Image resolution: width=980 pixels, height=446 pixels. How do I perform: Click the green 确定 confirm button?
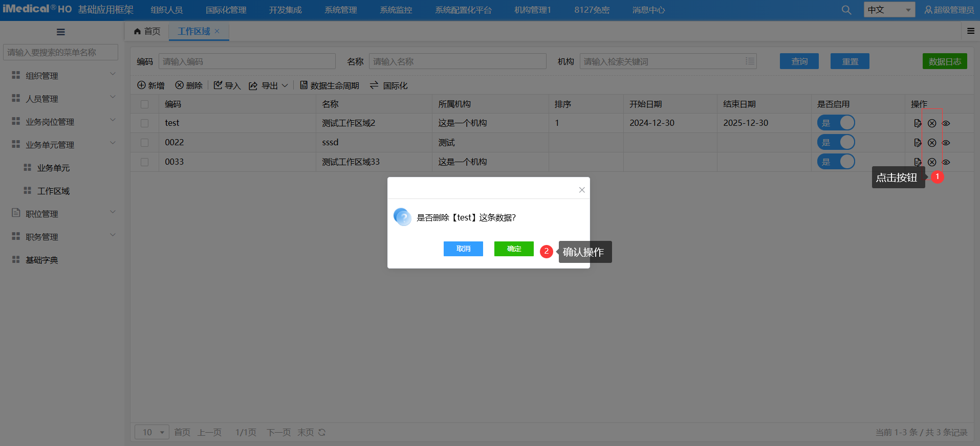pyautogui.click(x=514, y=249)
